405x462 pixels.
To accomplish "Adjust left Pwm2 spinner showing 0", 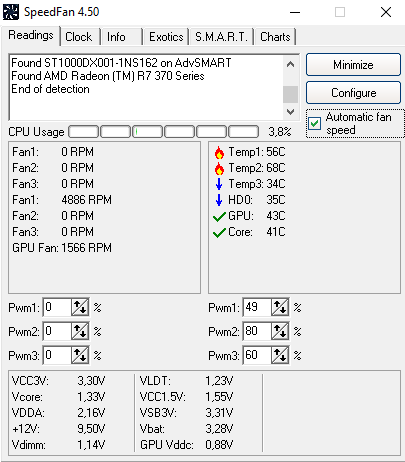I will [80, 331].
